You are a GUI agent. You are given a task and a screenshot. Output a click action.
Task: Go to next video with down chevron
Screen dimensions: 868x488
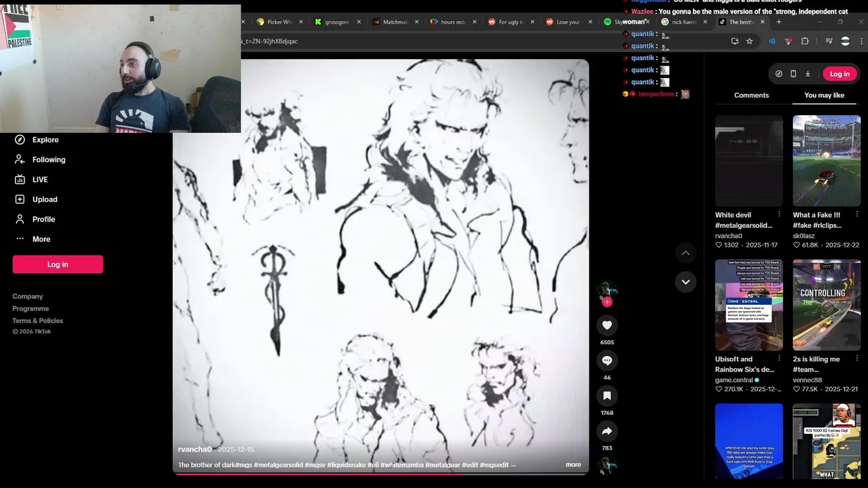(x=686, y=282)
